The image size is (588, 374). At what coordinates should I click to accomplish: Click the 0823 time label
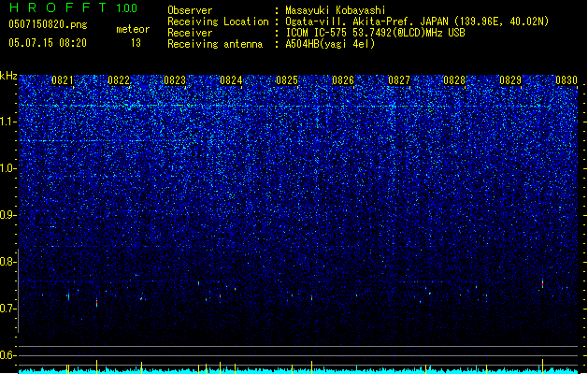(175, 80)
